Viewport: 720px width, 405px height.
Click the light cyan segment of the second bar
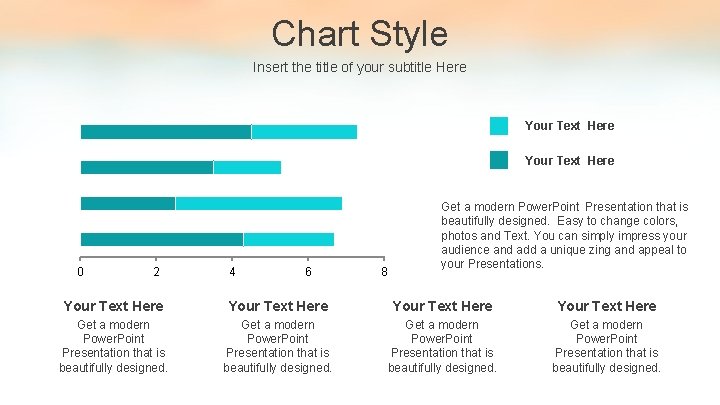(248, 168)
